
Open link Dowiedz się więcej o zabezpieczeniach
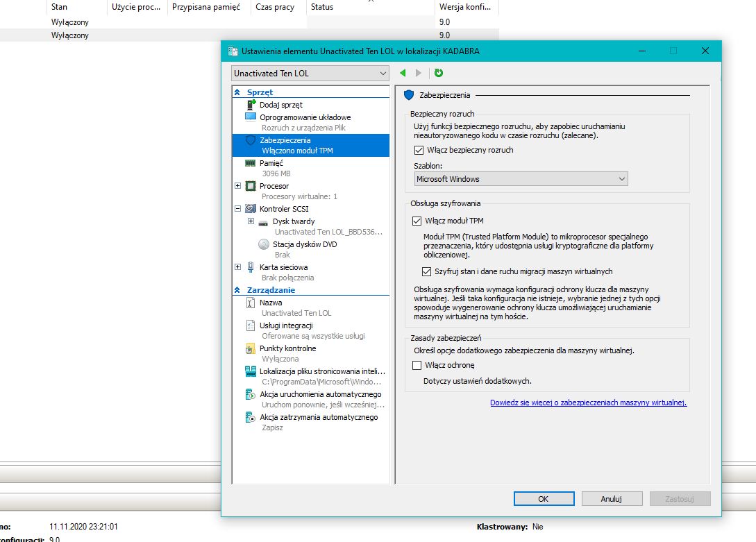point(588,403)
